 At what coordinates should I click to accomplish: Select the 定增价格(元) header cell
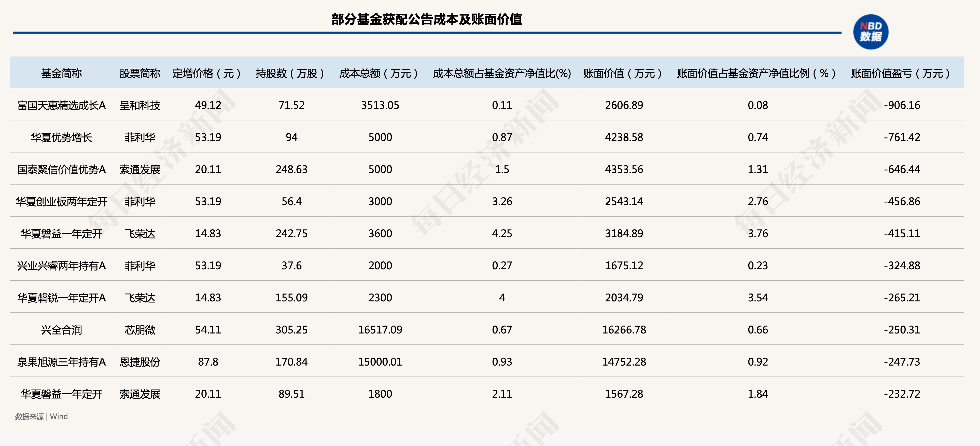(207, 73)
